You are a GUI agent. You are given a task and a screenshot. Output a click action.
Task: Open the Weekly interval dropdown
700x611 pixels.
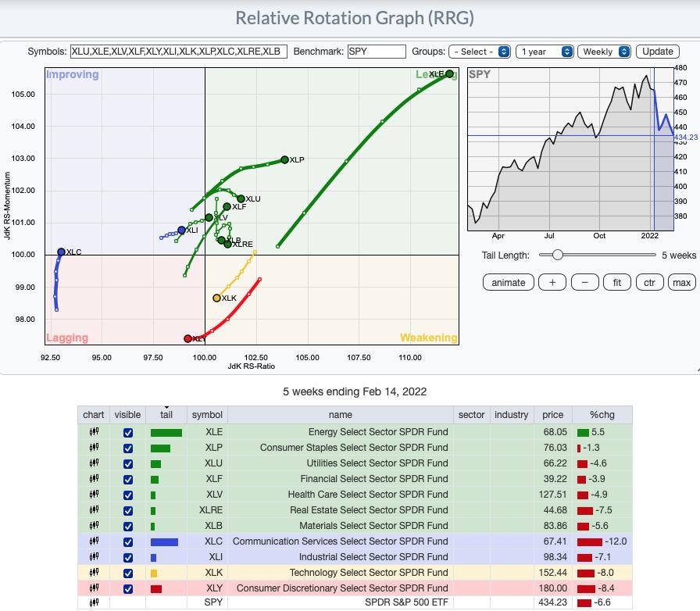click(x=604, y=52)
